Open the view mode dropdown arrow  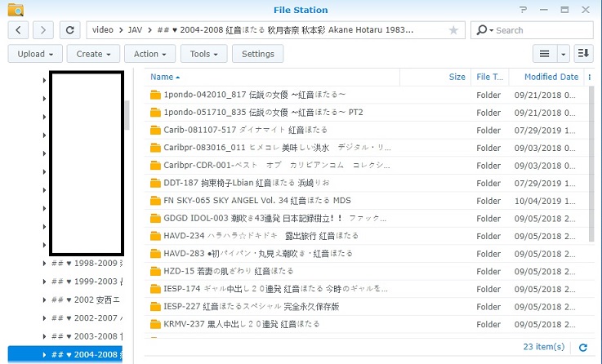564,54
